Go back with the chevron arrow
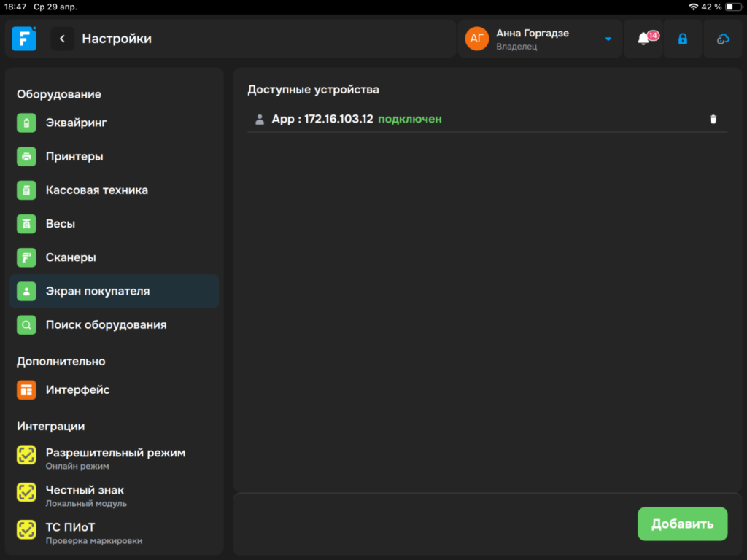This screenshot has height=560, width=747. (63, 39)
